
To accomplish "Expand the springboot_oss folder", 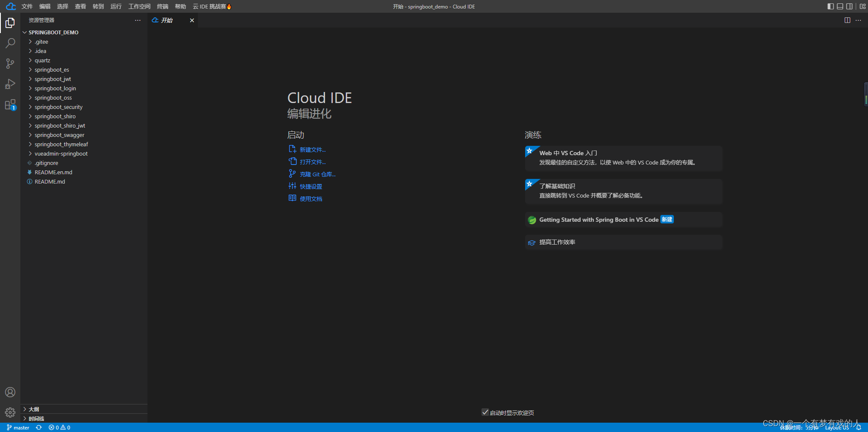I will [84, 98].
